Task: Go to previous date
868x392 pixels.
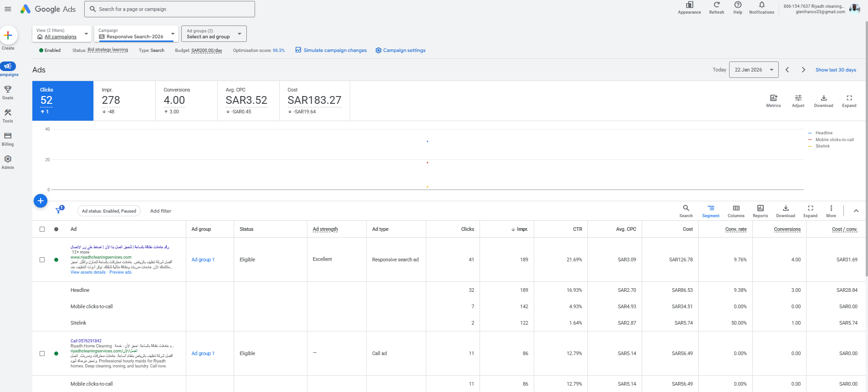Action: tap(787, 70)
